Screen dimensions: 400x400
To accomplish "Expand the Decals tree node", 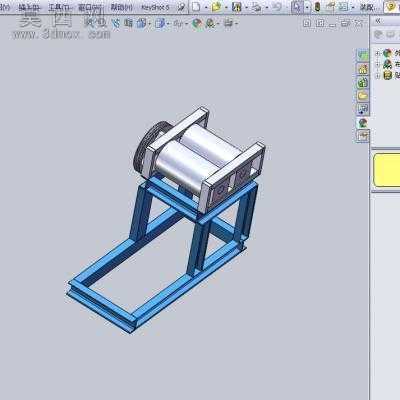I will 378,76.
